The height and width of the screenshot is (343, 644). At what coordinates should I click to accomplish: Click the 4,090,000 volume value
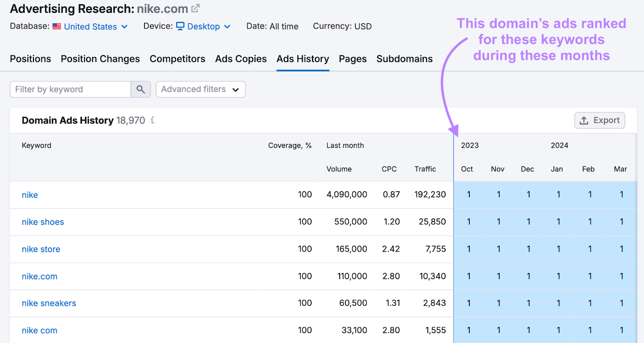point(347,195)
